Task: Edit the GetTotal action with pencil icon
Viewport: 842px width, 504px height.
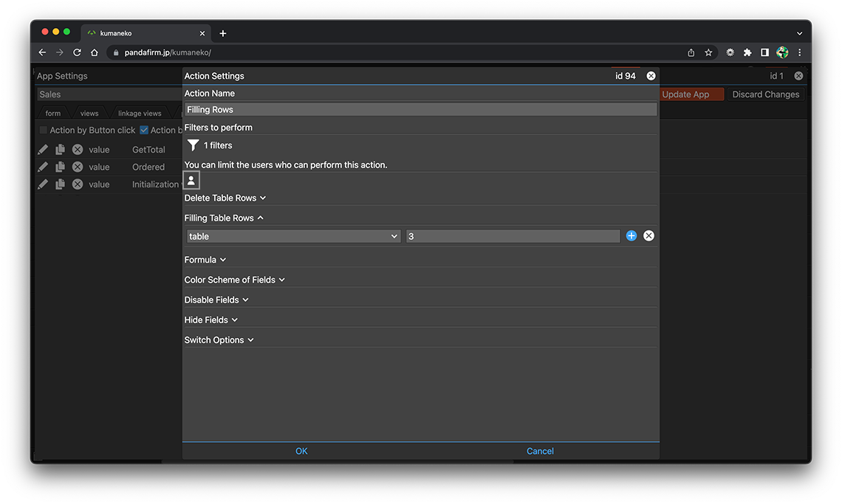Action: coord(43,149)
